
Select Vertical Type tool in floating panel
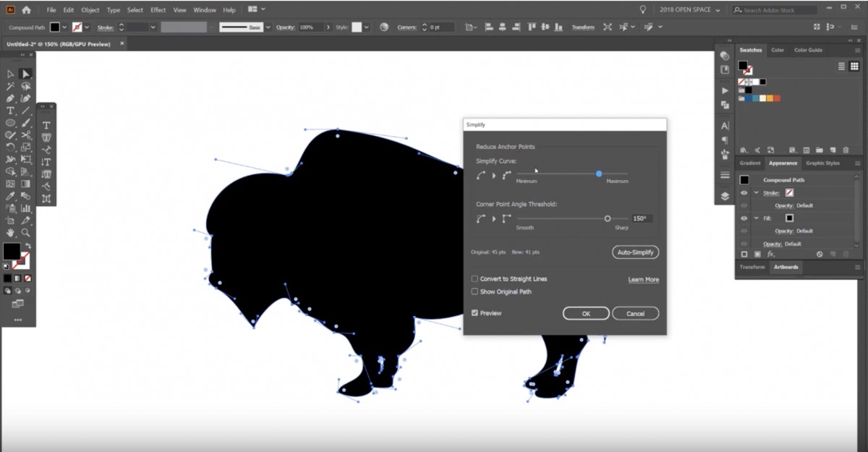[x=47, y=162]
